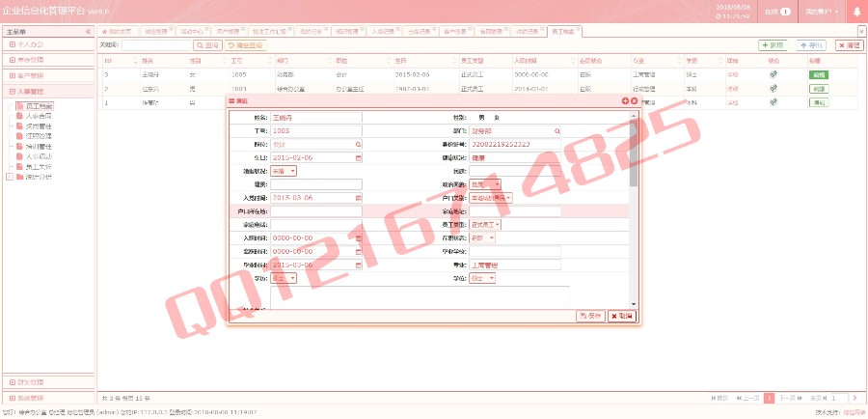868x419 pixels.
Task: Open the 我的账户 account menu
Action: click(x=822, y=12)
